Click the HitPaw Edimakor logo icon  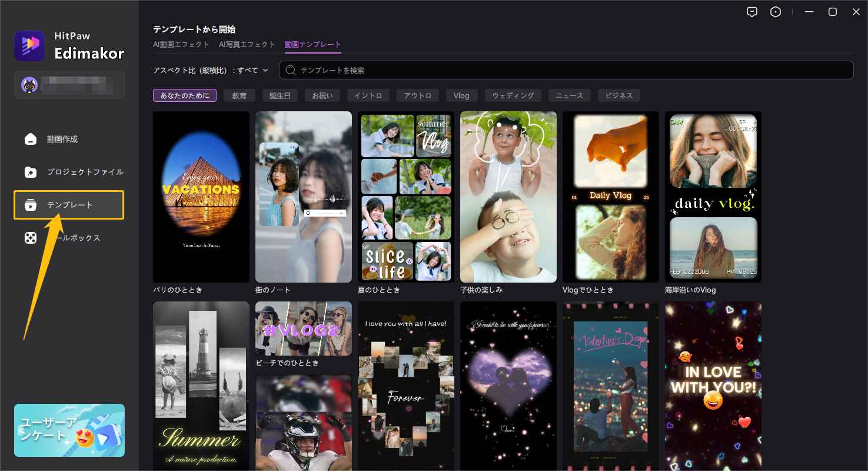[29, 46]
